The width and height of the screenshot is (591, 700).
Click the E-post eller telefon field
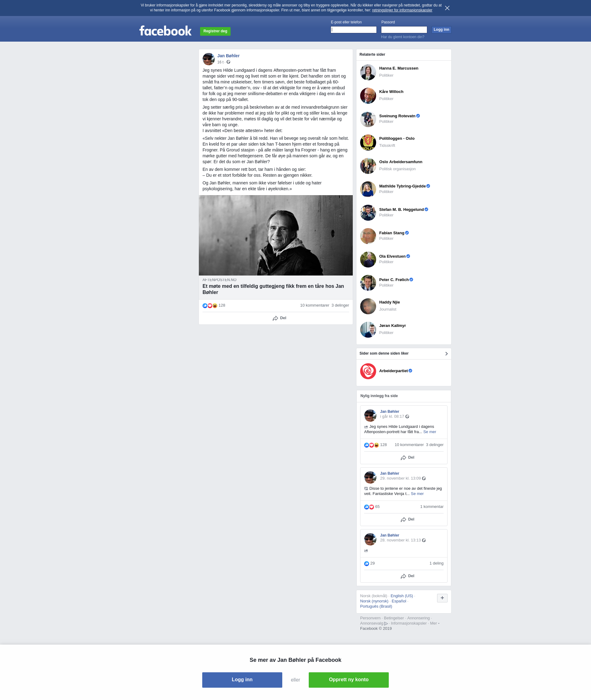[353, 30]
